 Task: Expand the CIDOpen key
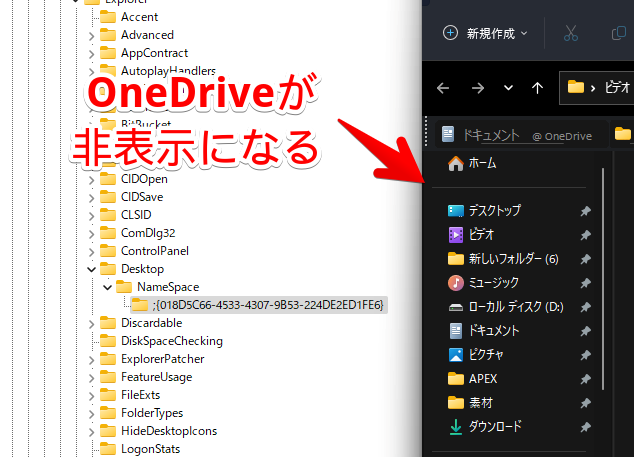pos(92,180)
